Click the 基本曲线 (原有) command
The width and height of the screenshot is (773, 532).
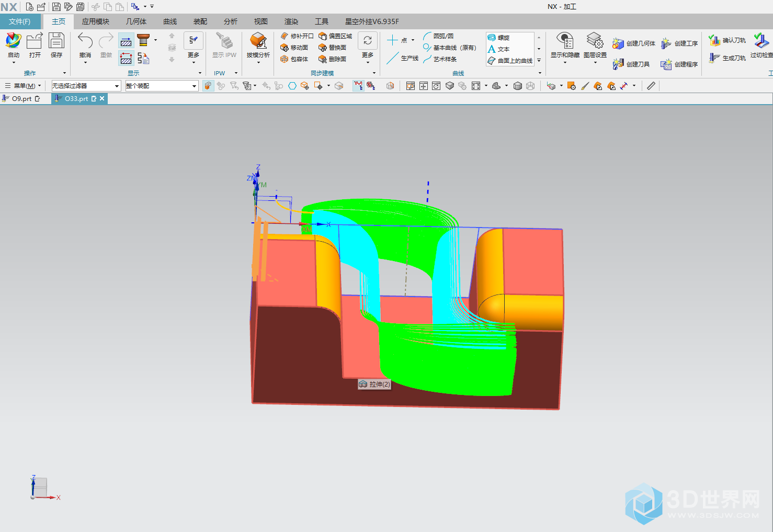click(x=450, y=48)
